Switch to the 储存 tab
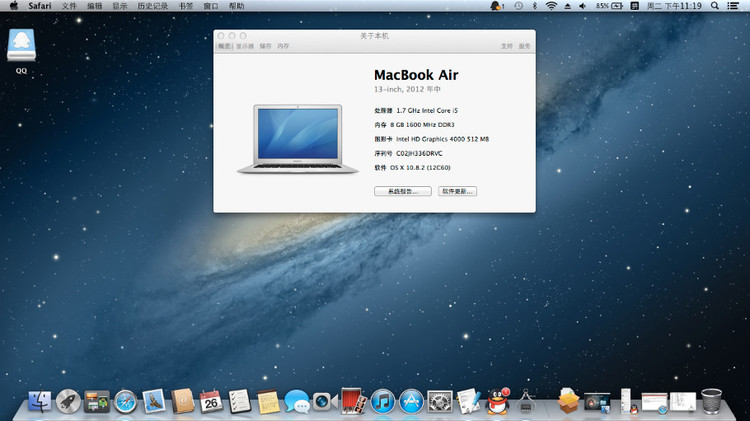Screen dimensions: 750x421 265,46
